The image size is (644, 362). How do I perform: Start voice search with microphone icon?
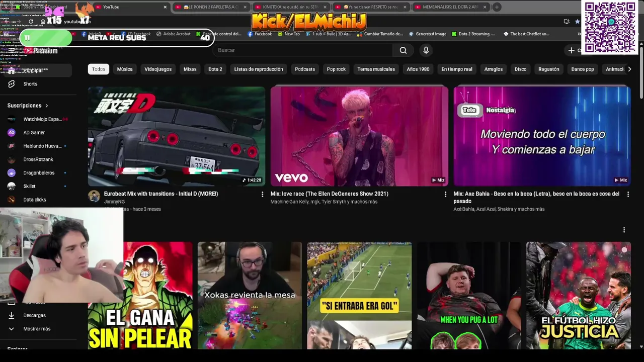coord(426,50)
